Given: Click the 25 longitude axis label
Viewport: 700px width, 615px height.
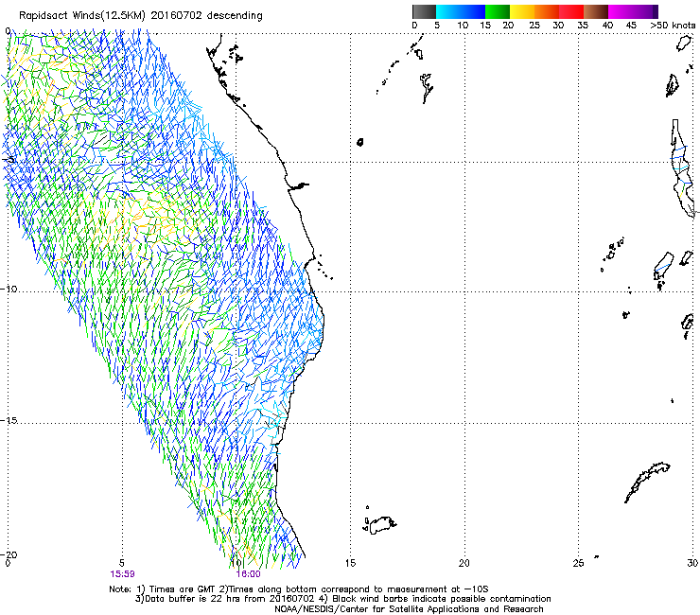Looking at the screenshot, I should click(x=578, y=563).
